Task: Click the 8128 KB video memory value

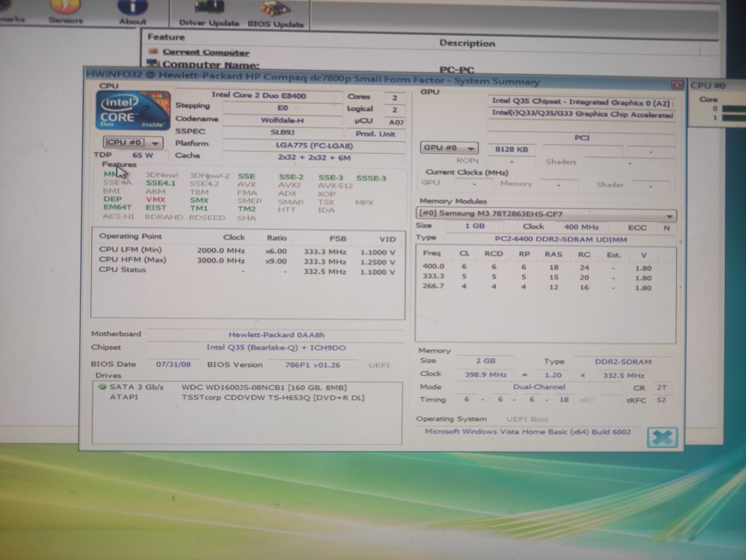Action: pos(512,149)
